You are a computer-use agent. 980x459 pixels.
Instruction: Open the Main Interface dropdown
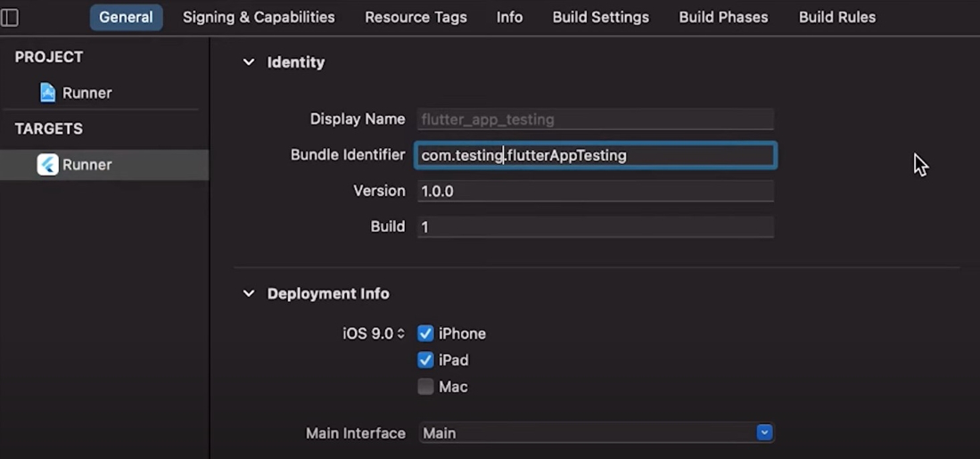coord(763,433)
